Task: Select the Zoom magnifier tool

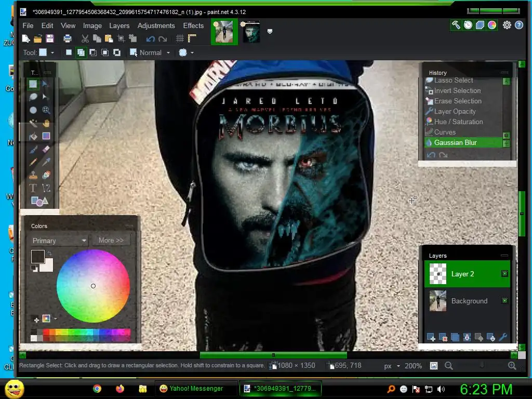Action: [46, 110]
